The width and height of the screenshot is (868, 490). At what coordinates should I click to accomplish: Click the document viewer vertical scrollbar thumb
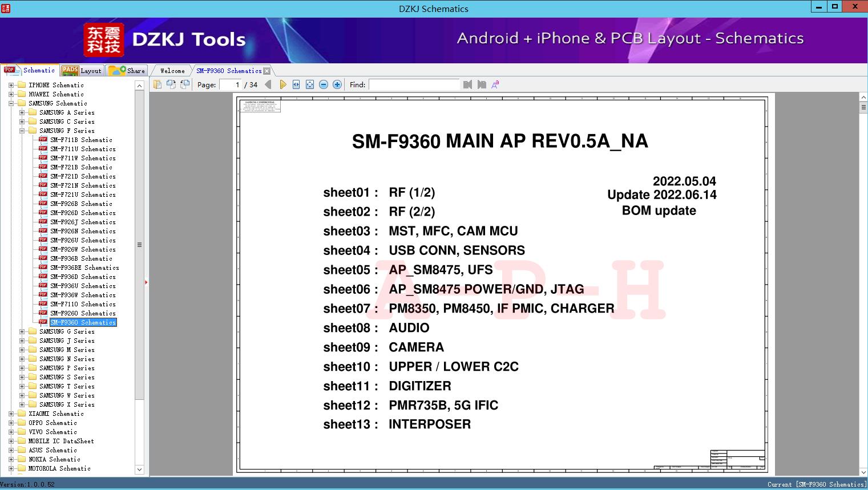pyautogui.click(x=863, y=107)
